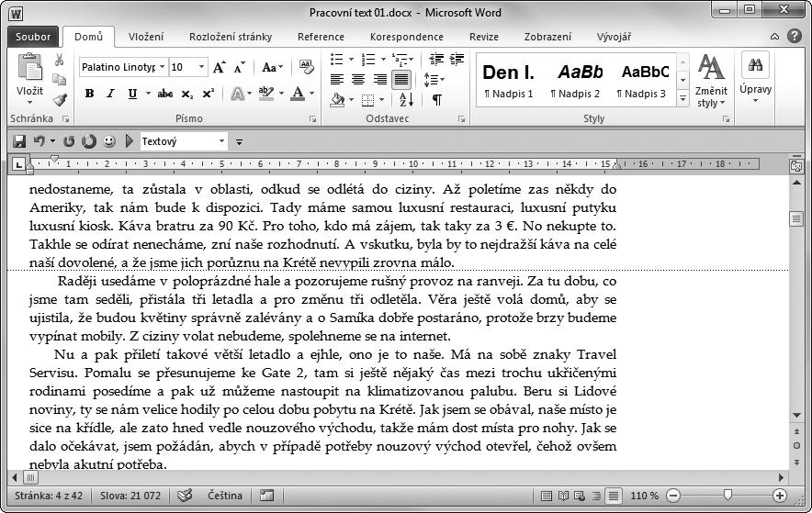812x513 pixels.
Task: Open the Change Case Aa dropdown
Action: pyautogui.click(x=273, y=67)
